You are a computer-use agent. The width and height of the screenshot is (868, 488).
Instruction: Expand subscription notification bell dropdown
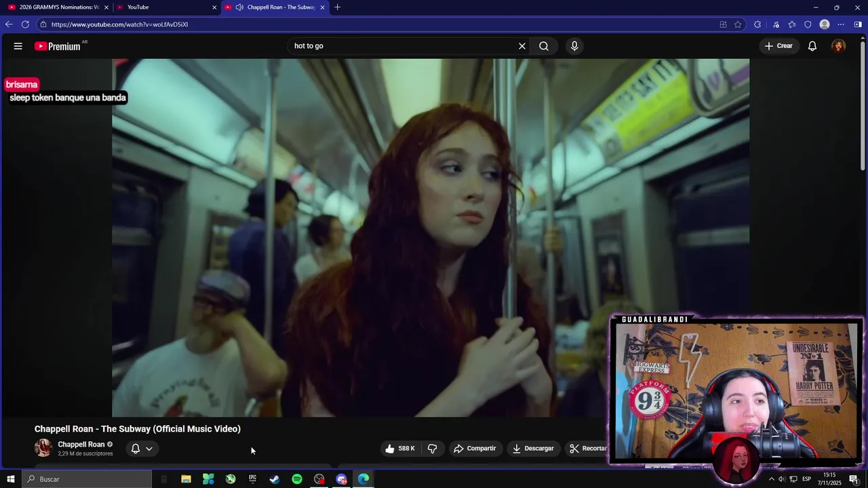(142, 449)
